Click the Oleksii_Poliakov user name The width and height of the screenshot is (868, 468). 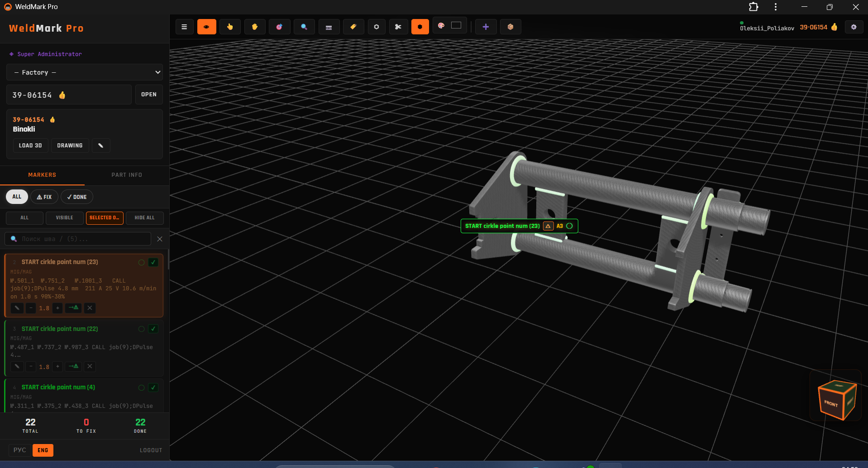(x=767, y=28)
